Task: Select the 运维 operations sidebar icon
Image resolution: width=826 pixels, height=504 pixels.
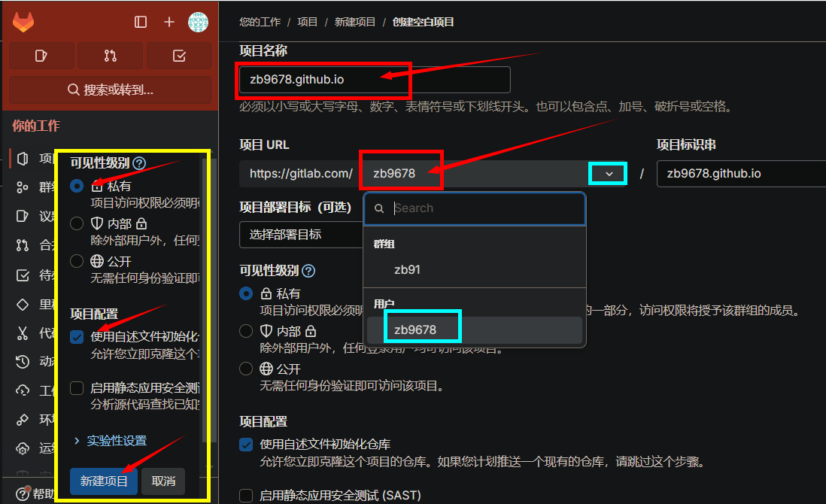Action: tap(23, 448)
